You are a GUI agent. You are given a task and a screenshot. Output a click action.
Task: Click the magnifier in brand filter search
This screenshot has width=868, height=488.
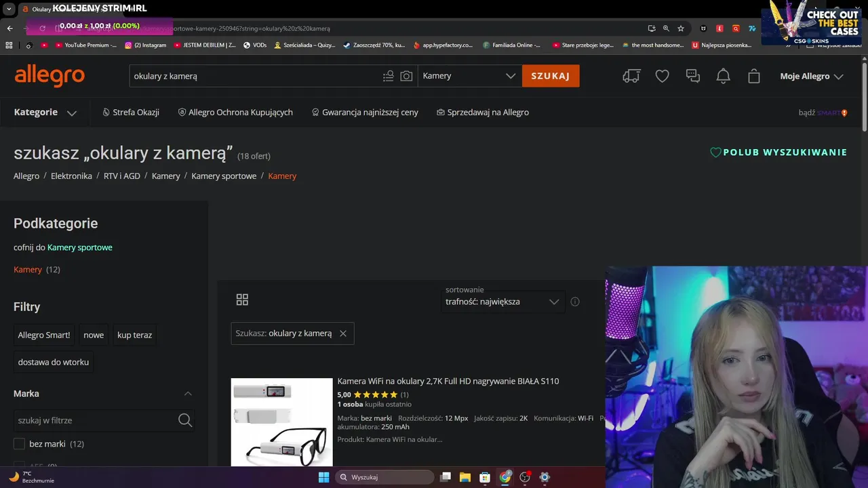point(185,420)
